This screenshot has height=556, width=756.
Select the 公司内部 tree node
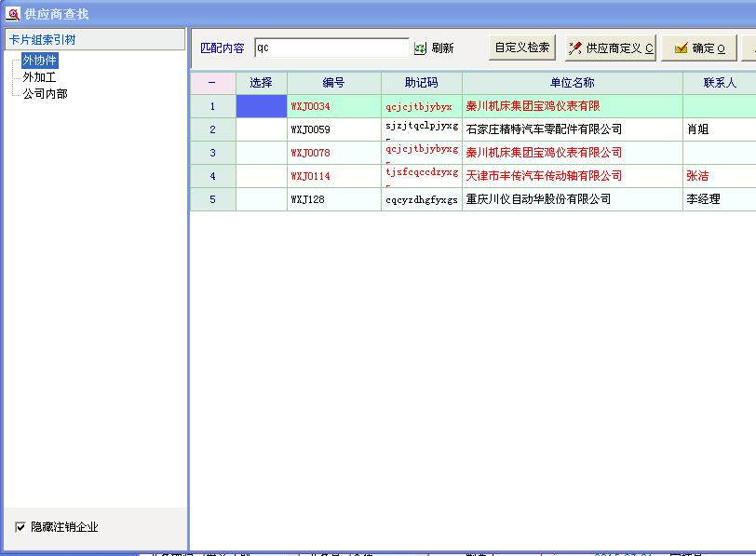tap(45, 94)
